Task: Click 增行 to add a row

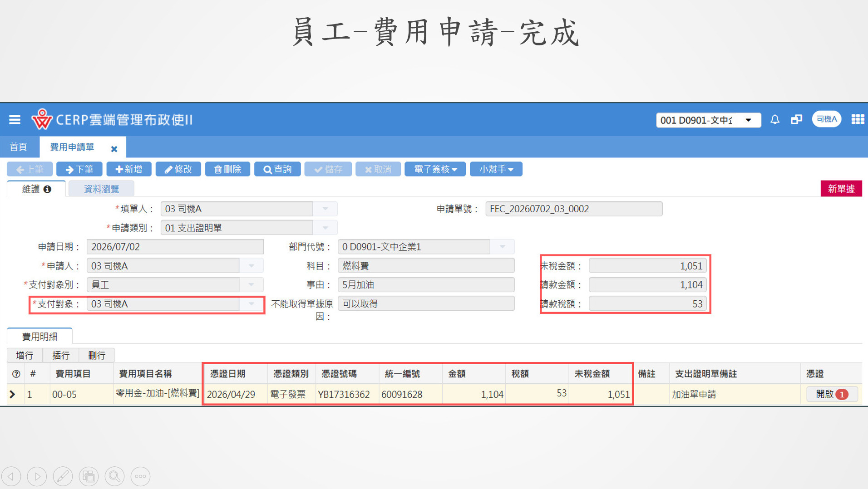Action: 25,355
